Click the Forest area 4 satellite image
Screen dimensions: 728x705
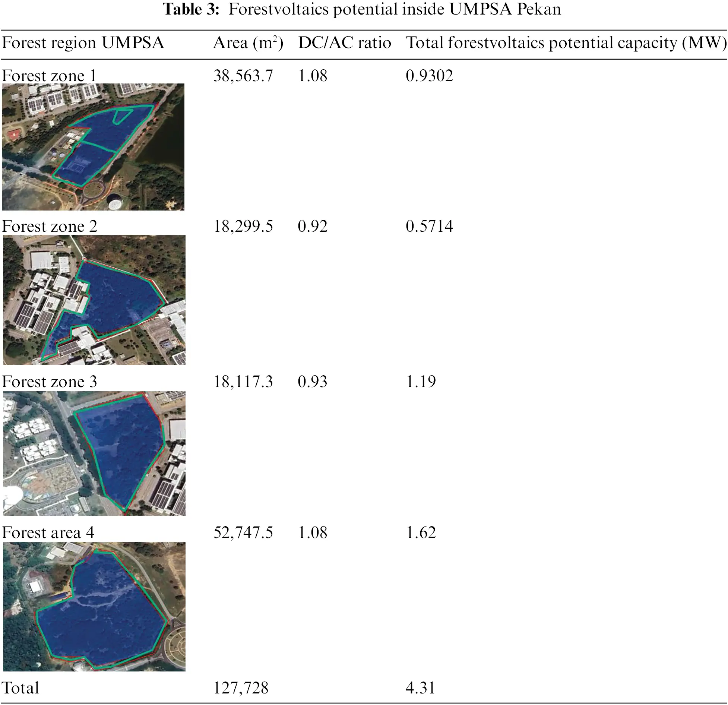[x=94, y=607]
